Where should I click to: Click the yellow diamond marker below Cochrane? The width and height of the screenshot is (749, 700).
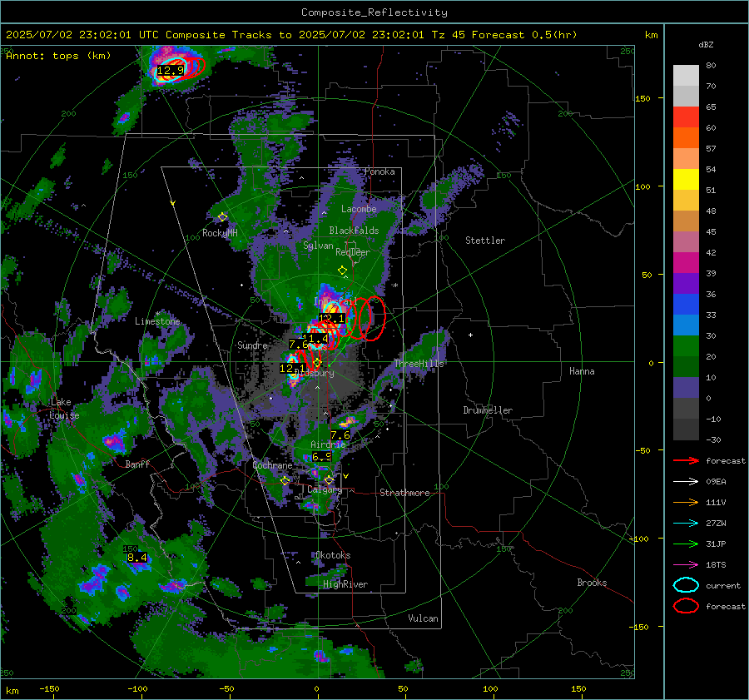(285, 481)
